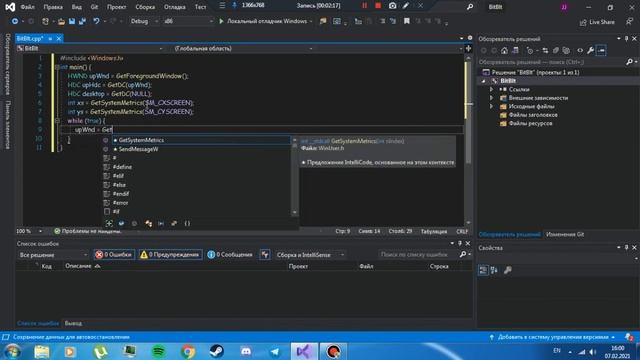
Task: Expand the Исходные файлы node
Action: click(491, 107)
